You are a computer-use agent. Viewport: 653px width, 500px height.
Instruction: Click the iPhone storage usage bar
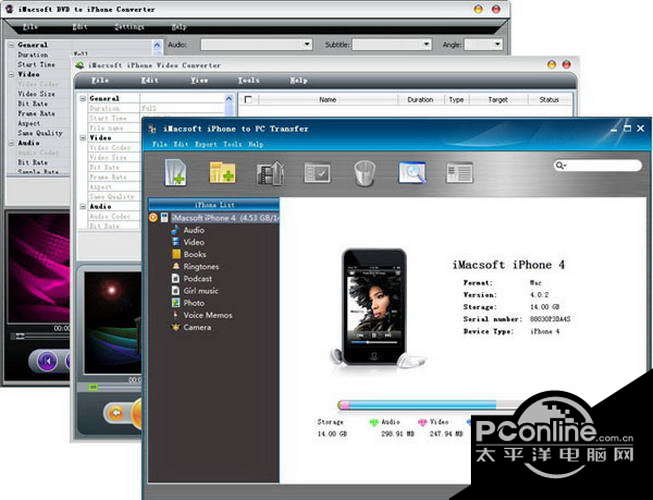(429, 405)
